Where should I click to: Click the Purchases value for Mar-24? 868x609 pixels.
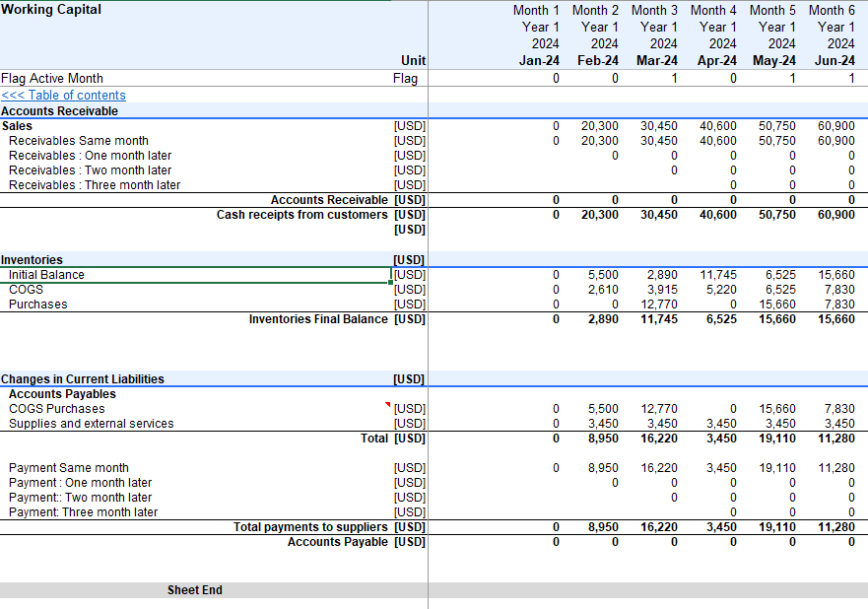tap(658, 304)
